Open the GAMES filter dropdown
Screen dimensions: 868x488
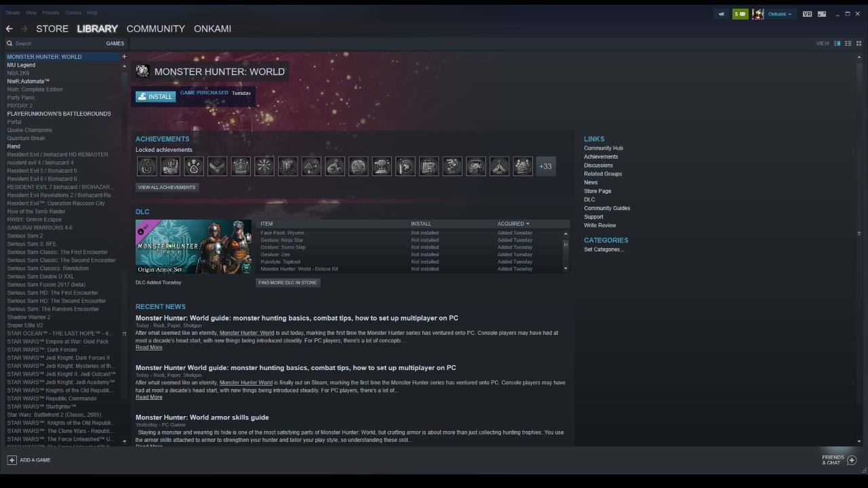(x=115, y=43)
